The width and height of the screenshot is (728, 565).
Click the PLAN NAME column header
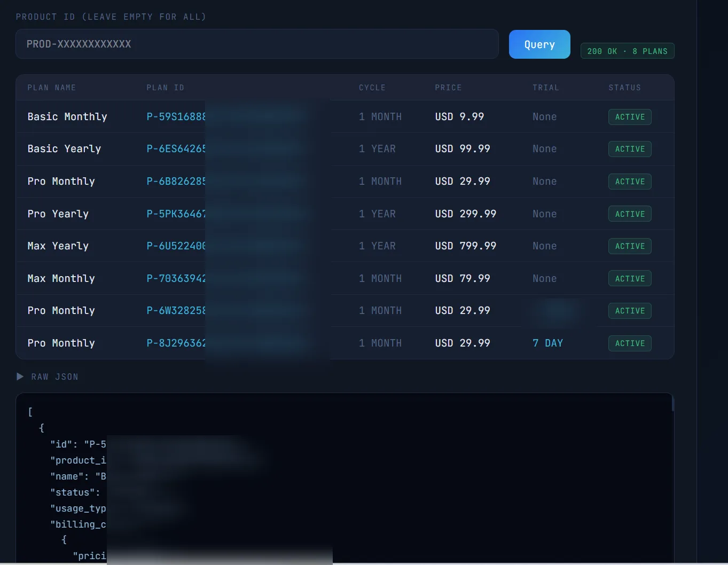[x=52, y=88]
